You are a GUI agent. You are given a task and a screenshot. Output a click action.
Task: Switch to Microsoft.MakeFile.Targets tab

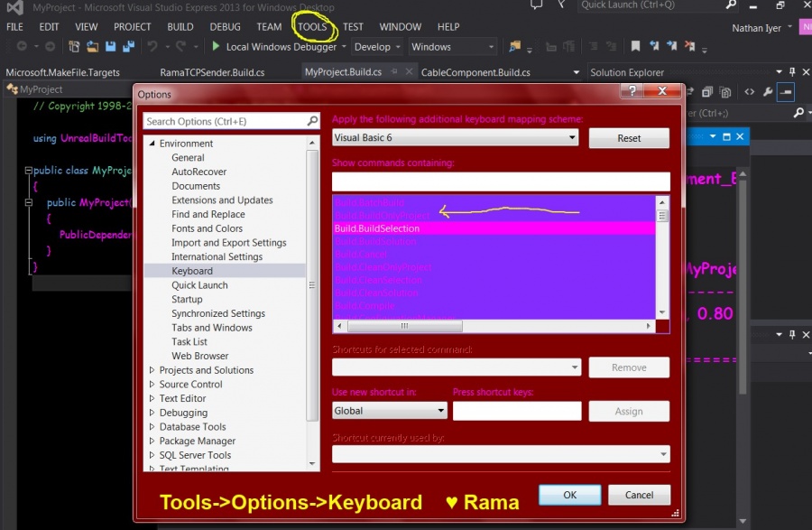click(62, 72)
